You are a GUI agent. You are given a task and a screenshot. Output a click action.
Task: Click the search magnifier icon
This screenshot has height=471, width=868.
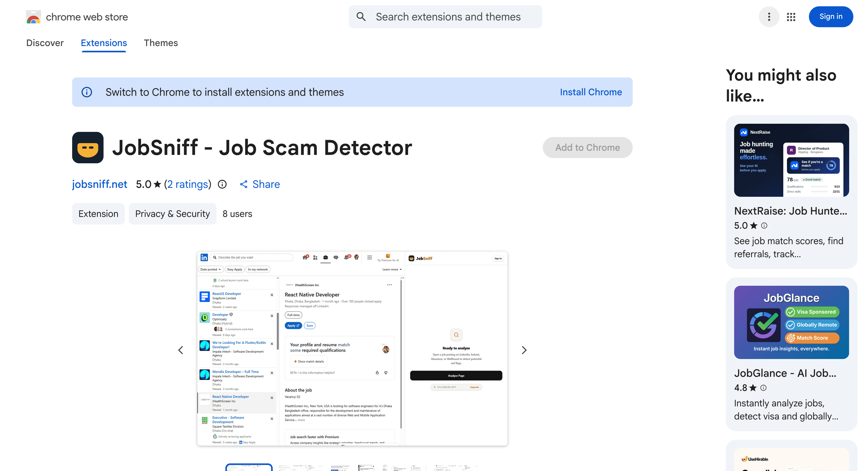361,16
